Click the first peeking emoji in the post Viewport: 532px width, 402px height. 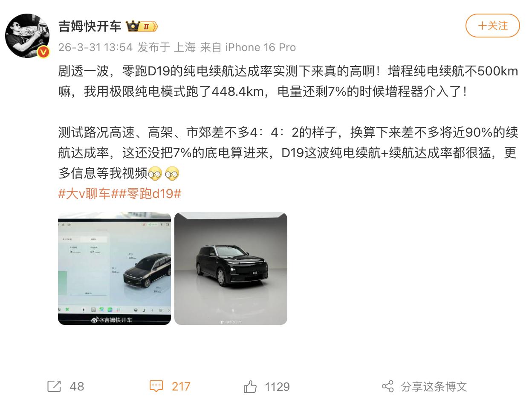pos(156,173)
